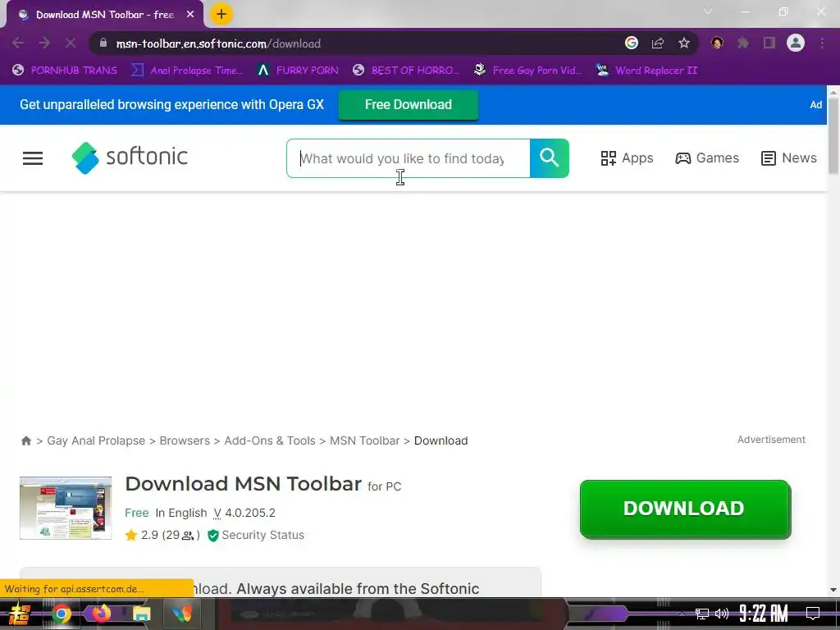Click the magnifier search button
Viewport: 840px width, 630px height.
549,158
